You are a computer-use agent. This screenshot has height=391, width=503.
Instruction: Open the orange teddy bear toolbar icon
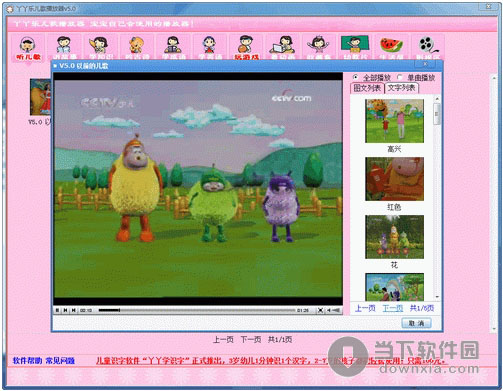pos(137,48)
